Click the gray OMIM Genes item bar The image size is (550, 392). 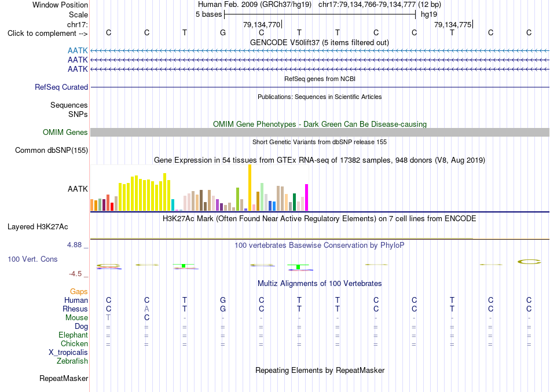click(x=320, y=132)
